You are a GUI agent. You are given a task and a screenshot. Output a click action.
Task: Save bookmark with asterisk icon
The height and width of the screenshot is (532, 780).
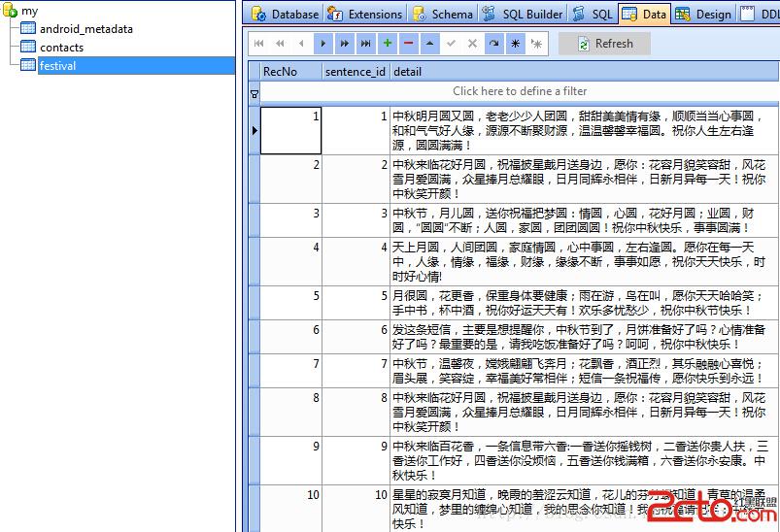tap(516, 44)
